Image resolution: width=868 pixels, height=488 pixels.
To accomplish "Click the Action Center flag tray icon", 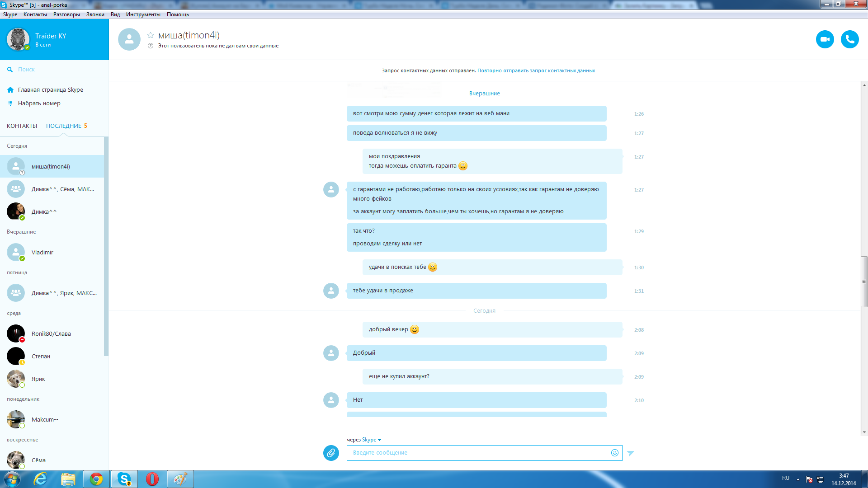I will click(x=809, y=479).
